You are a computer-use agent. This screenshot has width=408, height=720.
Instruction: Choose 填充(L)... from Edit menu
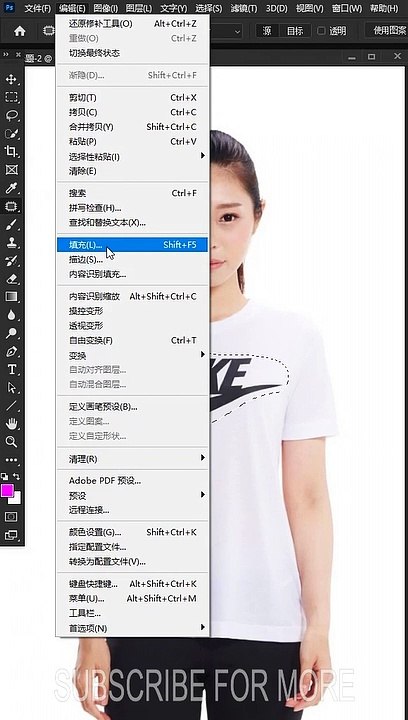(x=132, y=245)
